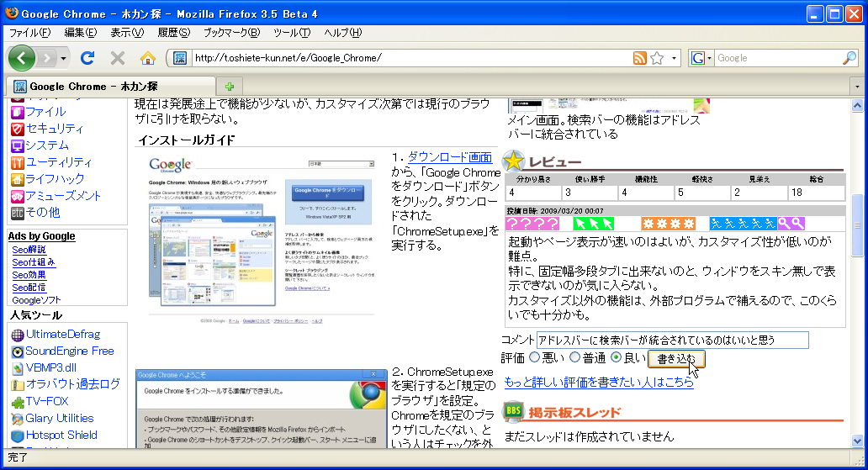Go to the Home page icon
868x470 pixels.
[147, 57]
